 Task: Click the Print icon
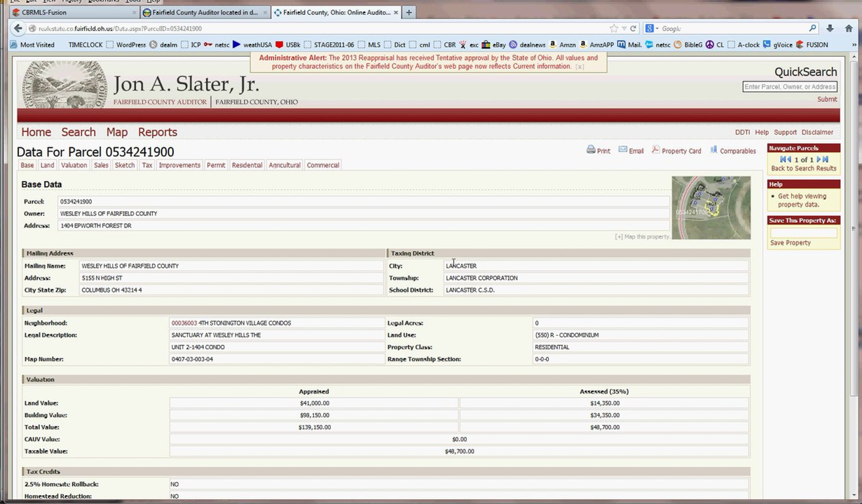590,150
